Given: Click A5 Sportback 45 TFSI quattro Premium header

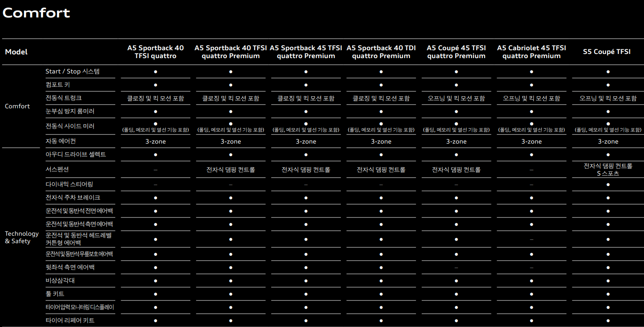Looking at the screenshot, I should (x=306, y=52).
